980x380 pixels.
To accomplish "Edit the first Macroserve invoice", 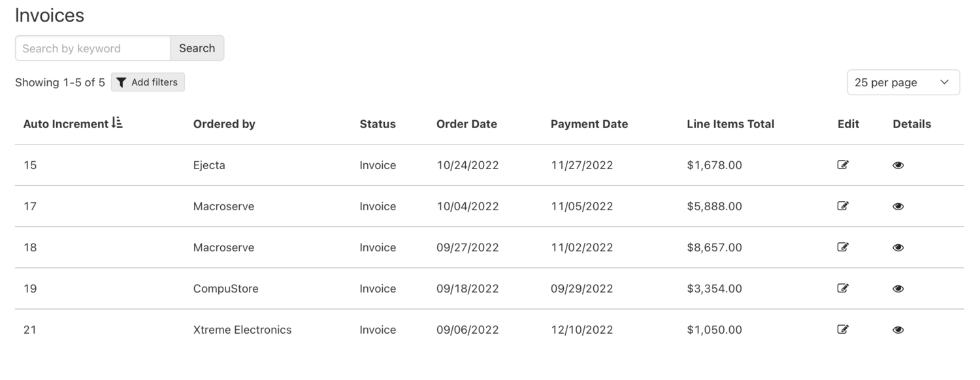I will click(x=843, y=206).
